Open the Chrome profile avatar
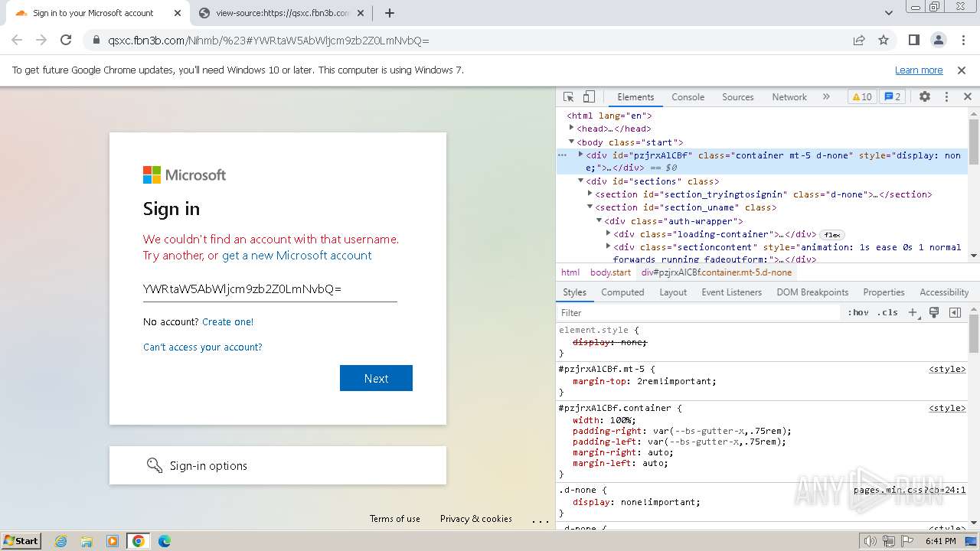The image size is (980, 551). point(938,40)
